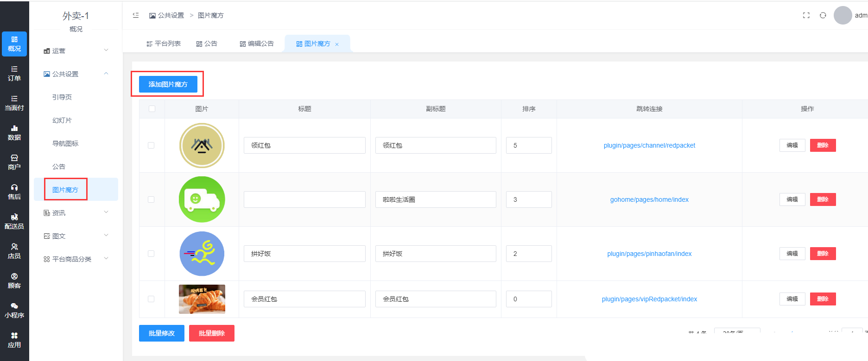Open the 售后 after-sales sidebar icon
This screenshot has height=361, width=868.
(x=14, y=192)
